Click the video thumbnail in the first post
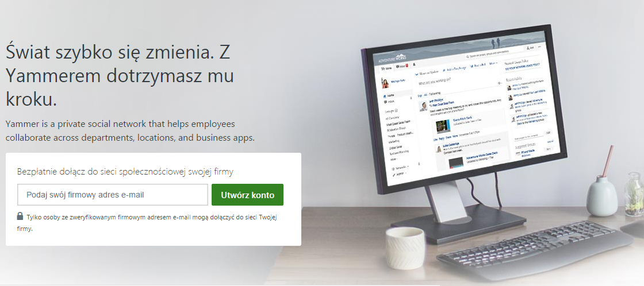Screen dimensions: 644x286 click(x=443, y=126)
